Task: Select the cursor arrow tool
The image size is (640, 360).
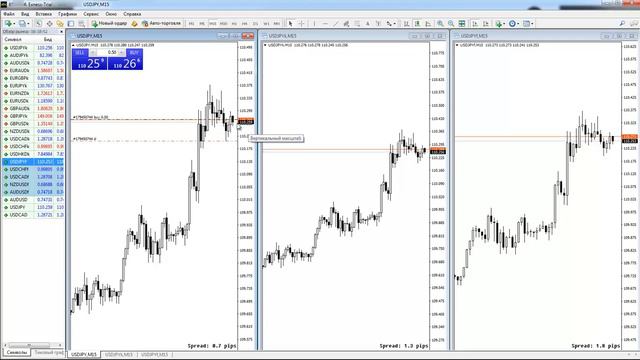Action: [290, 24]
